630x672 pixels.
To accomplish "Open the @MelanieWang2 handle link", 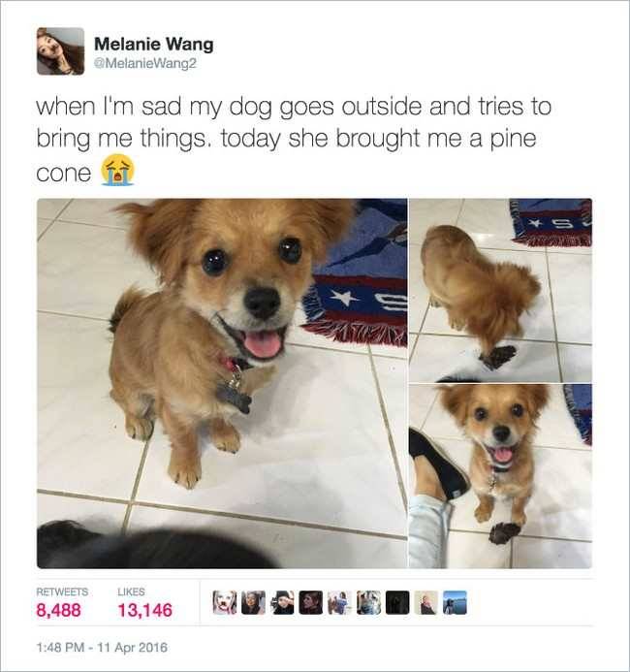I will [x=144, y=64].
